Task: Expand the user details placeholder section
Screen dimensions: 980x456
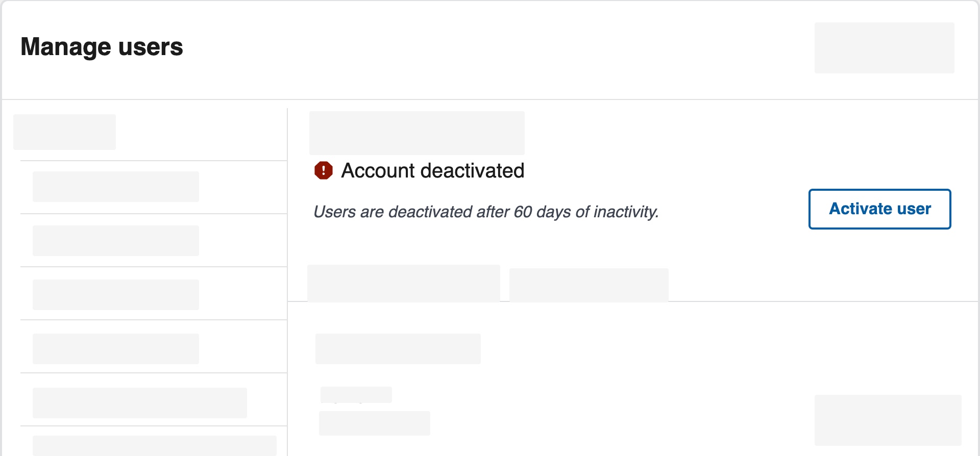Action: (x=398, y=348)
